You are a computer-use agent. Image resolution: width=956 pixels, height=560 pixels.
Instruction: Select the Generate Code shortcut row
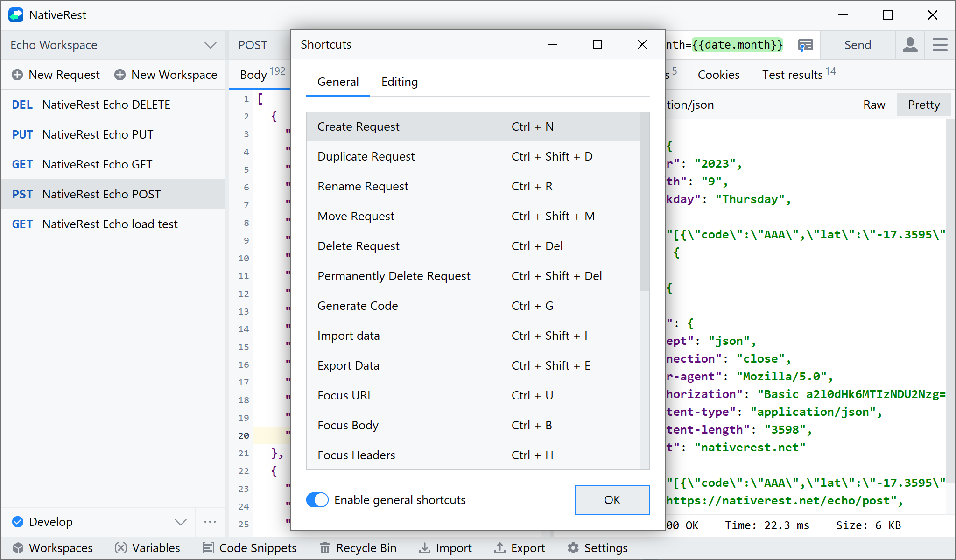[x=473, y=306]
